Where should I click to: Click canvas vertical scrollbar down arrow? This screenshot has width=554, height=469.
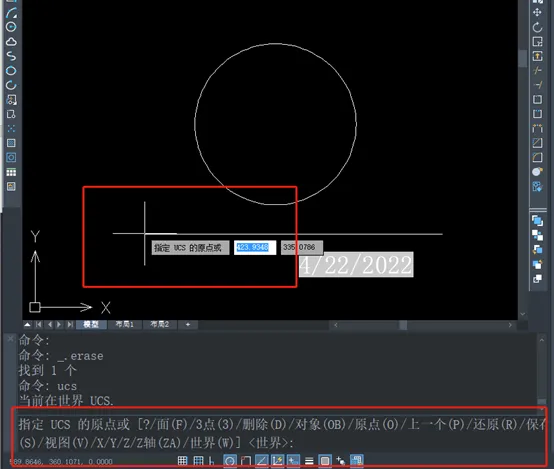[523, 314]
